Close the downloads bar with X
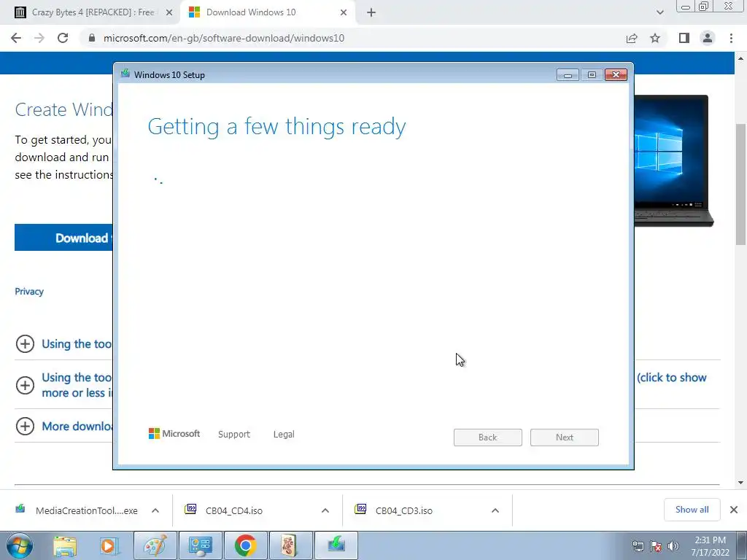This screenshot has height=560, width=747. point(734,510)
